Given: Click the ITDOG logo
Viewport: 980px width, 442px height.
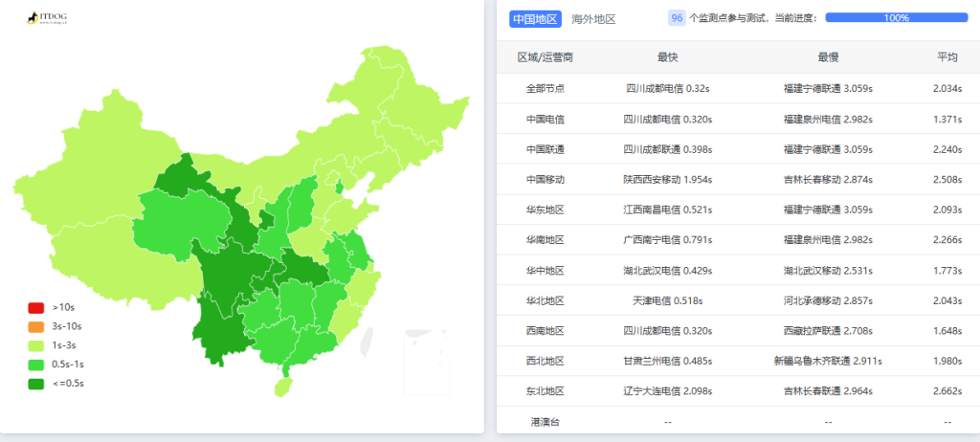Looking at the screenshot, I should coord(47,18).
